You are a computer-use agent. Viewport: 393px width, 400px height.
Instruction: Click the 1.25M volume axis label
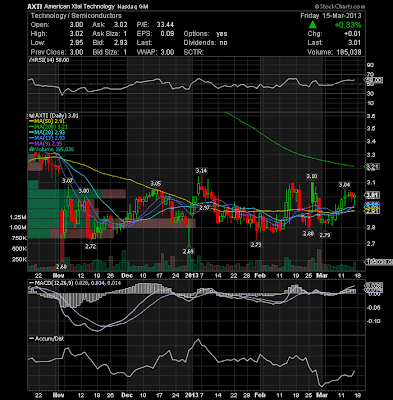(x=18, y=217)
